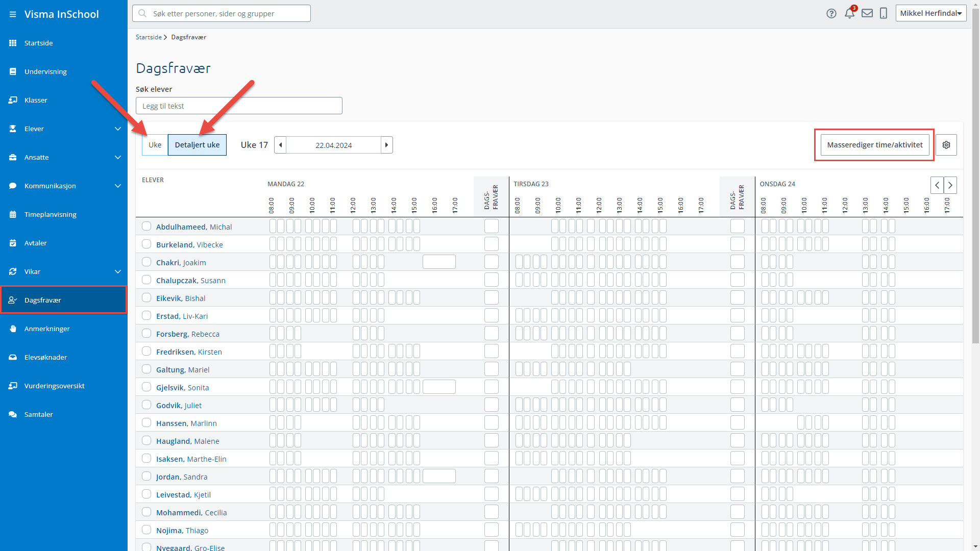Go to previous week arrow

(x=280, y=145)
